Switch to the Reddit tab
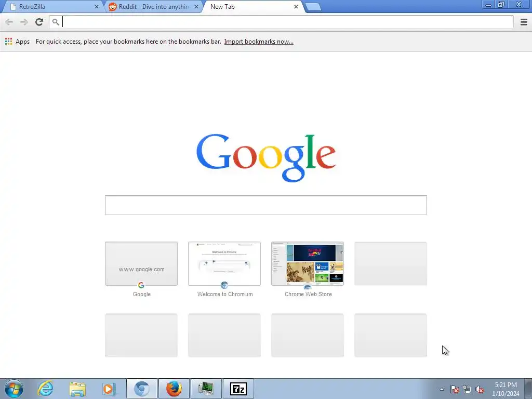Screen dimensions: 532x399 [154, 6]
